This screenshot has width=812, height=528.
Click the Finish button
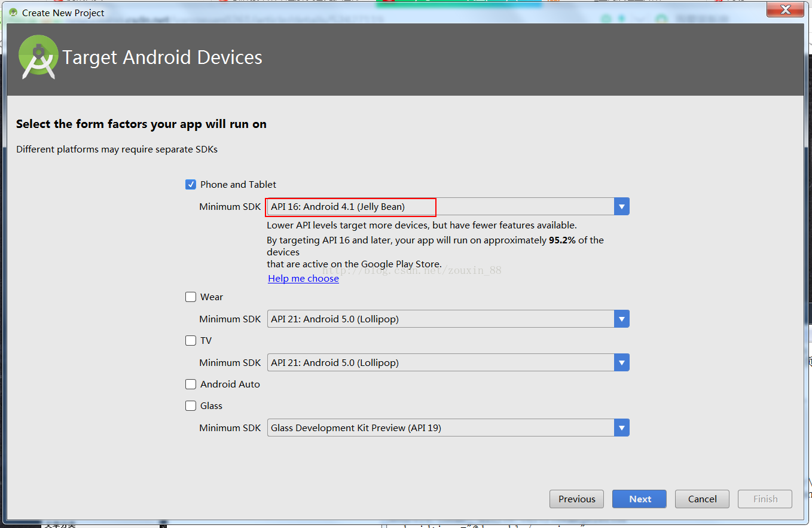pyautogui.click(x=765, y=499)
